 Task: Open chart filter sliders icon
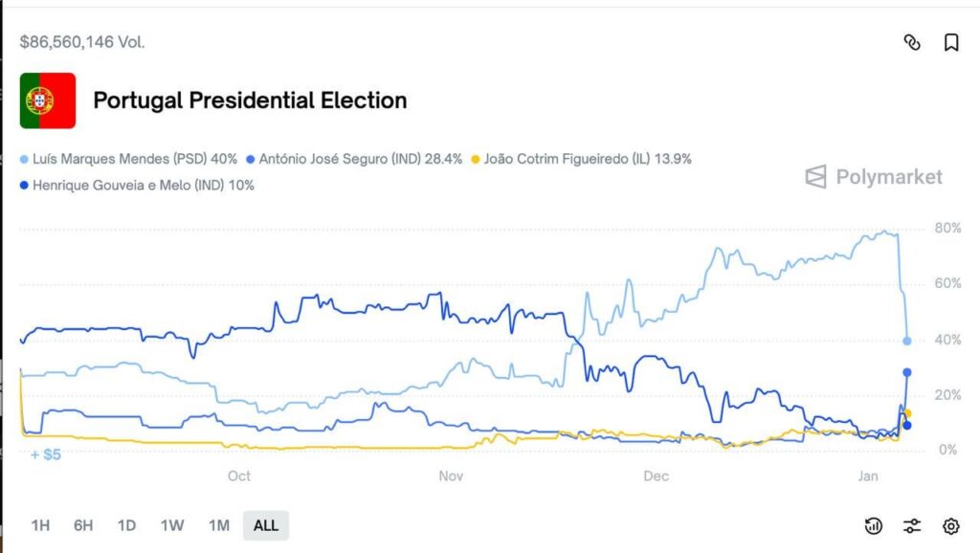click(912, 525)
